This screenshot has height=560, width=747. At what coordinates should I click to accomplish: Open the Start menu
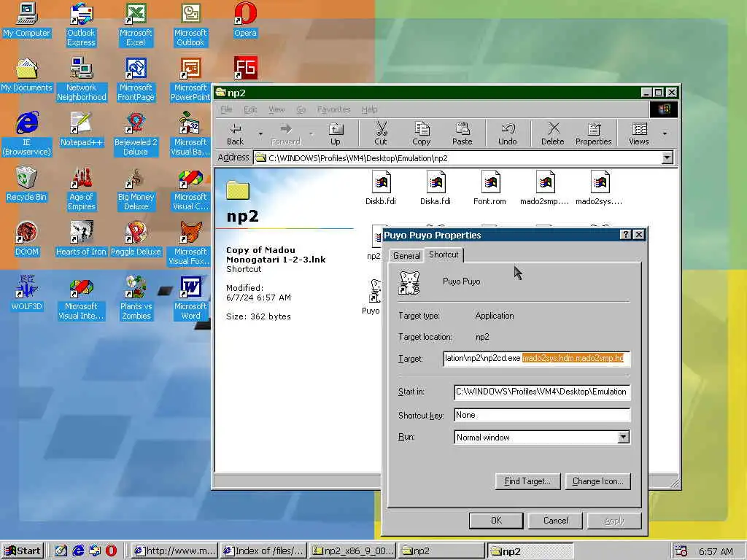click(x=23, y=551)
